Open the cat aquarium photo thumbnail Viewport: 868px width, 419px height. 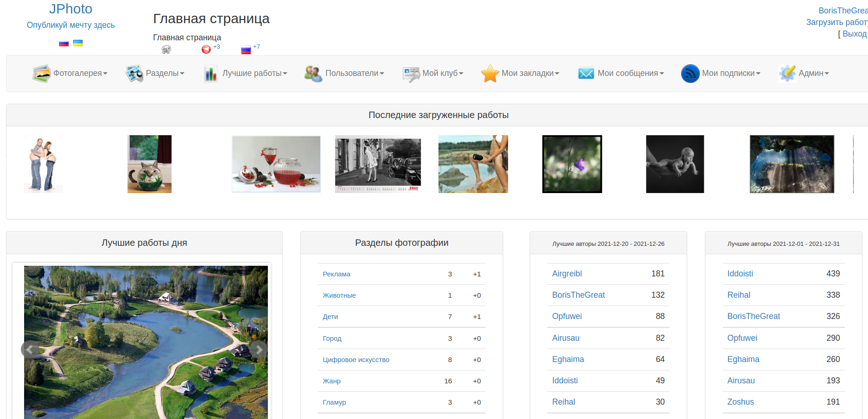149,164
